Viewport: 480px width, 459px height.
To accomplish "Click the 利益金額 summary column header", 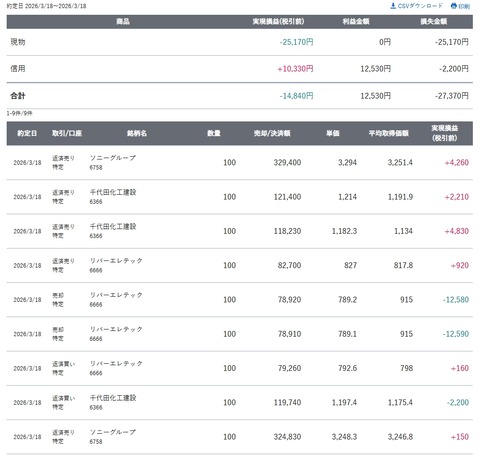I will [356, 21].
